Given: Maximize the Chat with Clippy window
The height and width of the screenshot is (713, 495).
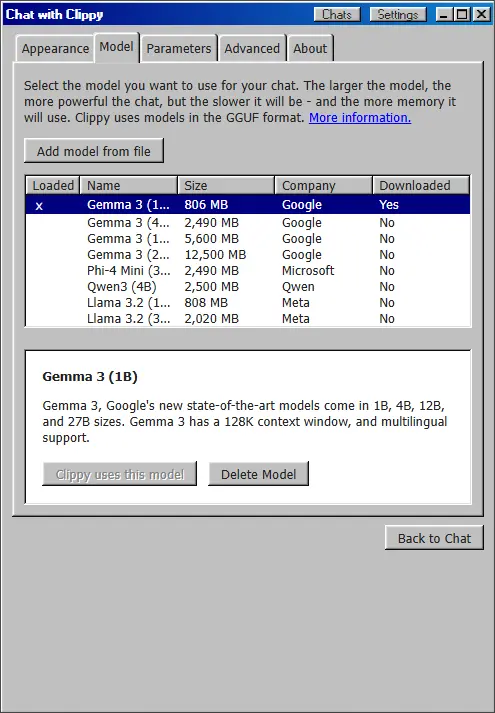Looking at the screenshot, I should 462,15.
